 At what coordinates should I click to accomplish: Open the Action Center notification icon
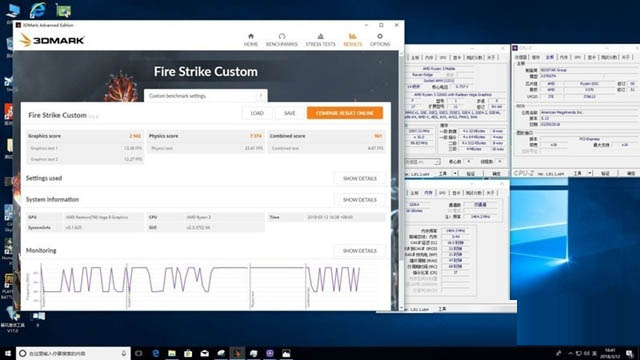630,353
